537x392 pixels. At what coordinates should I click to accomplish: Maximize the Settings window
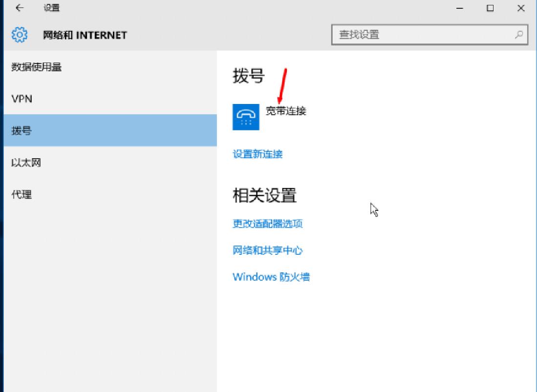point(490,8)
